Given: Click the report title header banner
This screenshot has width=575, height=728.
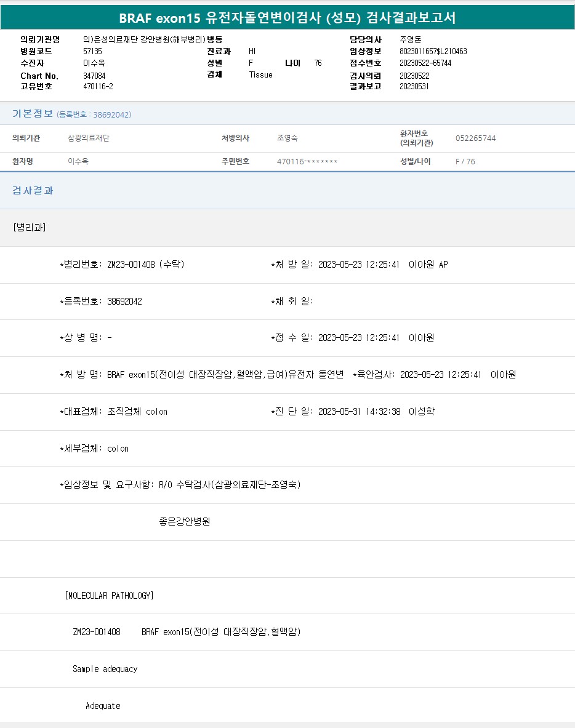Looking at the screenshot, I should [287, 18].
